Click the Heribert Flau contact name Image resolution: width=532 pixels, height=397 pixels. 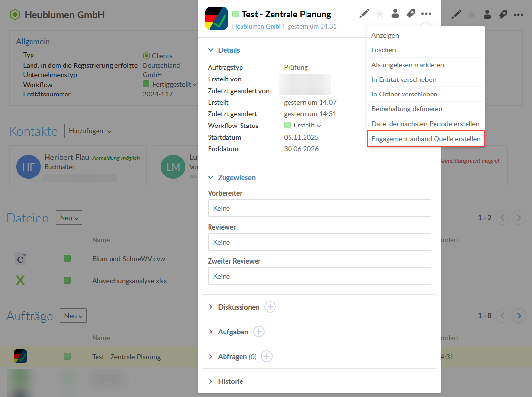coord(67,158)
